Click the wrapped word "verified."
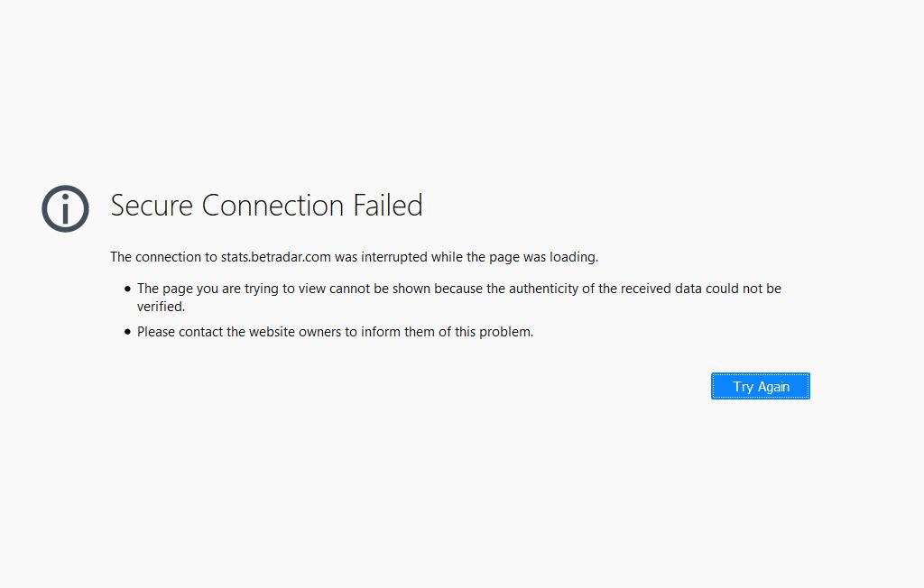 tap(161, 307)
